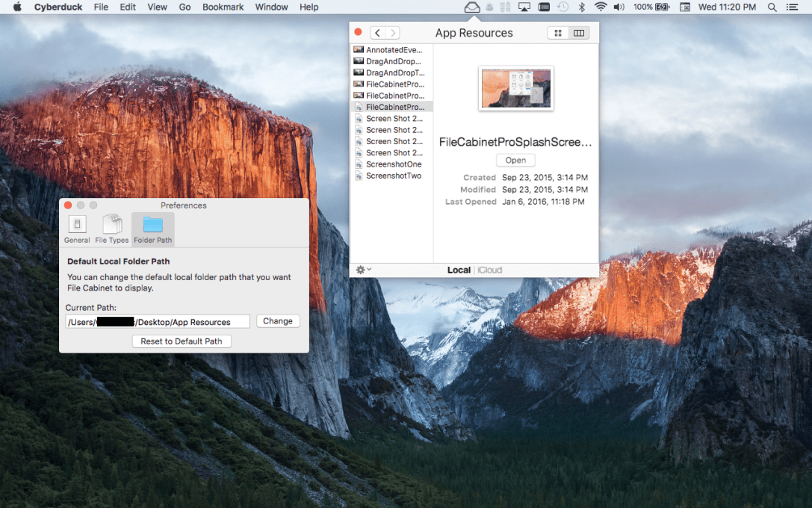The height and width of the screenshot is (508, 812).
Task: Select the DragAndDropT... file row
Action: click(x=391, y=72)
